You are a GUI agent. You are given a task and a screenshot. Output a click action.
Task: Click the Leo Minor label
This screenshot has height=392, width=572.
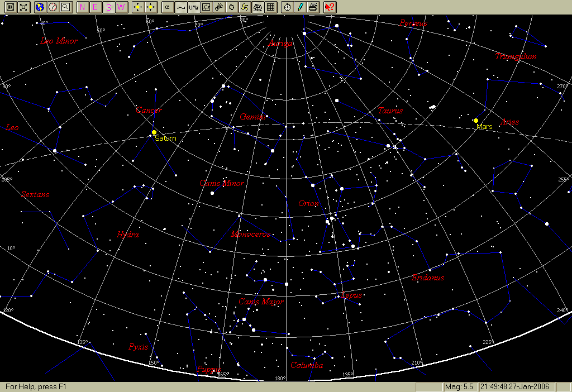pyautogui.click(x=59, y=41)
